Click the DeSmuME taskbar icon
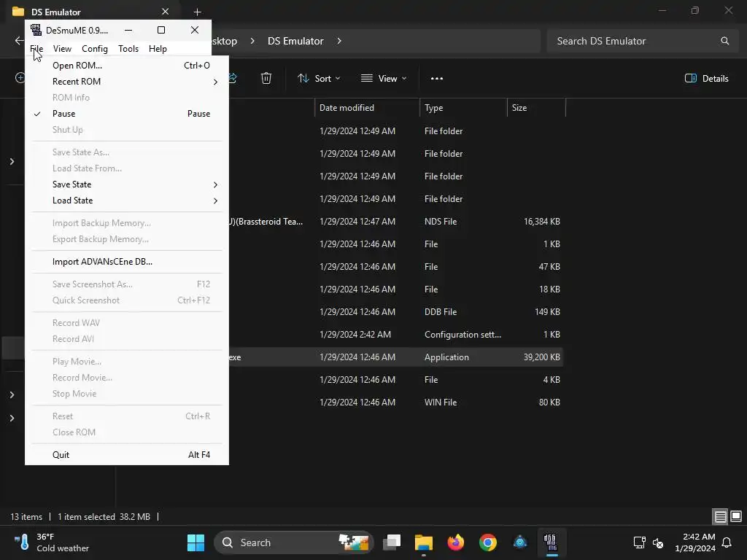 point(551,542)
